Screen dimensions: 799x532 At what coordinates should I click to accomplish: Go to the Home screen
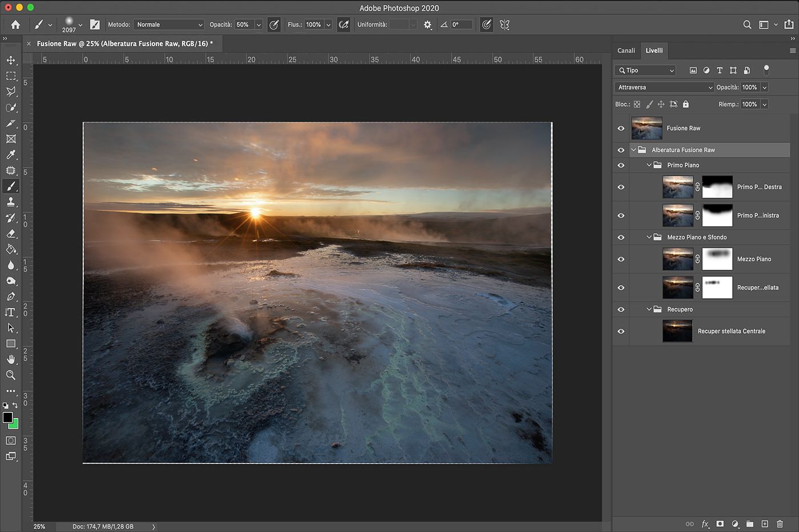pyautogui.click(x=15, y=25)
